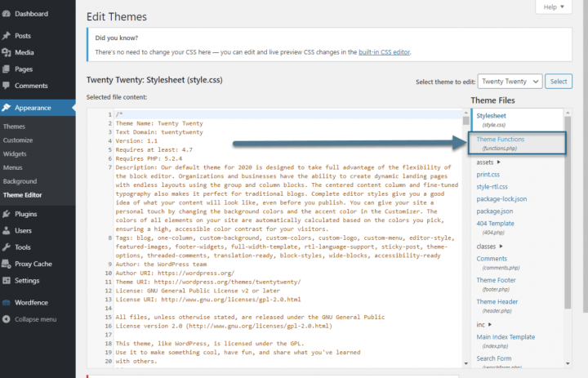Open Search Form template file
588x378 pixels.
click(x=494, y=358)
